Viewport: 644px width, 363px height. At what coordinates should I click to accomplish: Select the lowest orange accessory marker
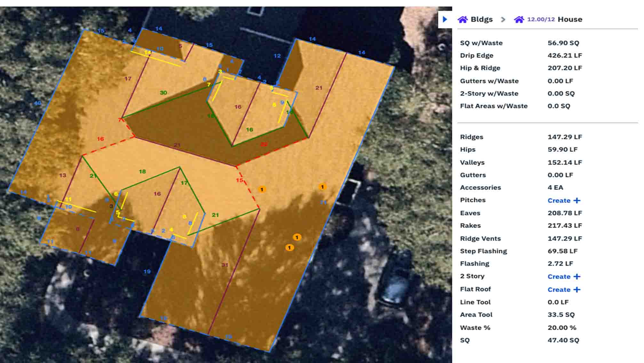290,247
